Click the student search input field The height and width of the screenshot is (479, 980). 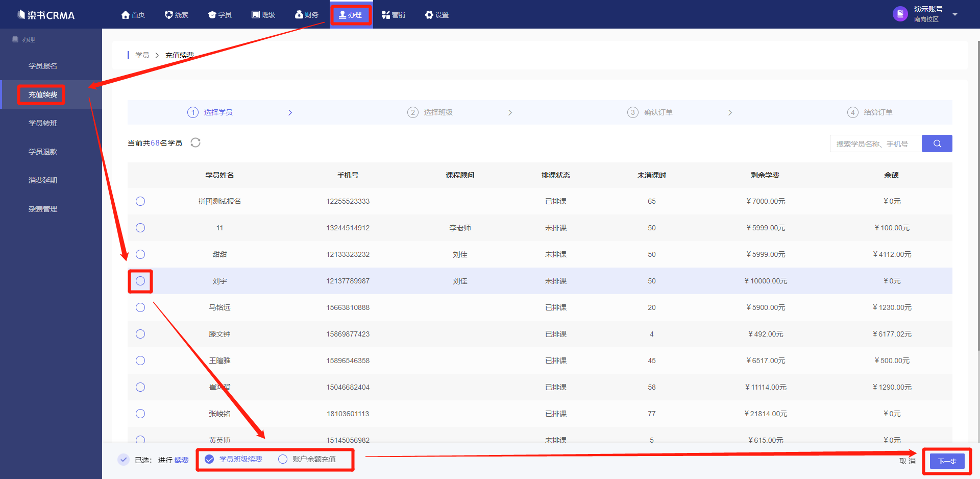pos(876,143)
